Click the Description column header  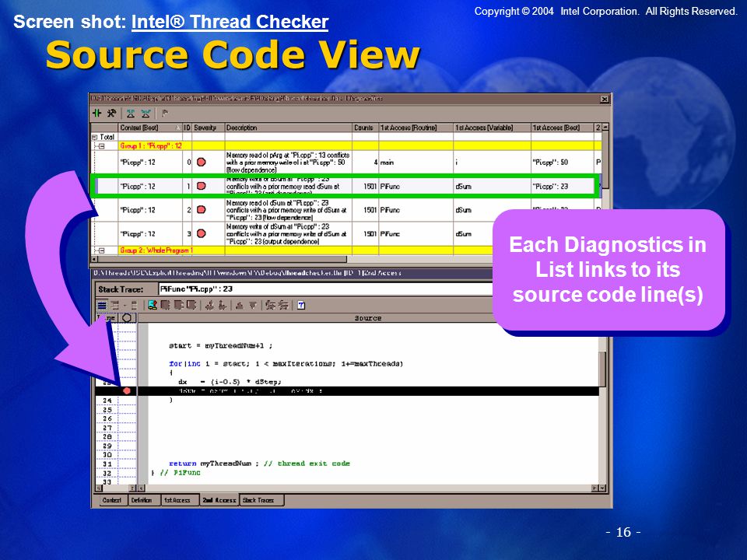pos(289,128)
